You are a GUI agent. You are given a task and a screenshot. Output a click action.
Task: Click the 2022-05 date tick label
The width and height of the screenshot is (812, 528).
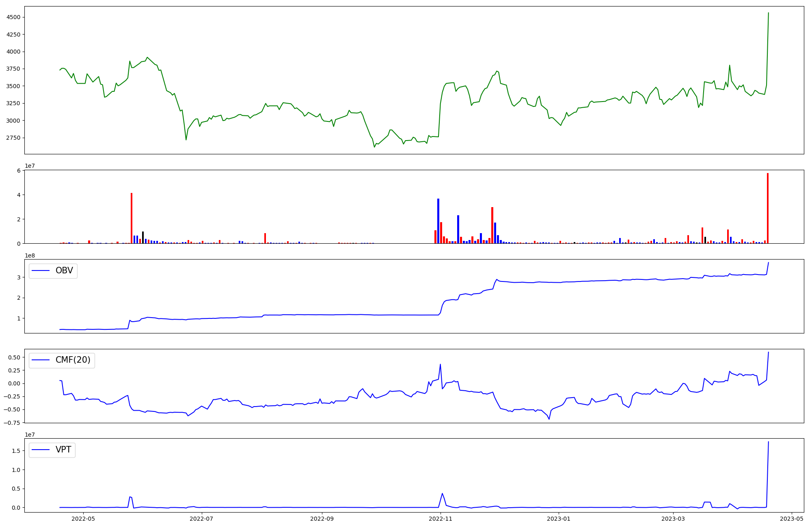pyautogui.click(x=83, y=519)
